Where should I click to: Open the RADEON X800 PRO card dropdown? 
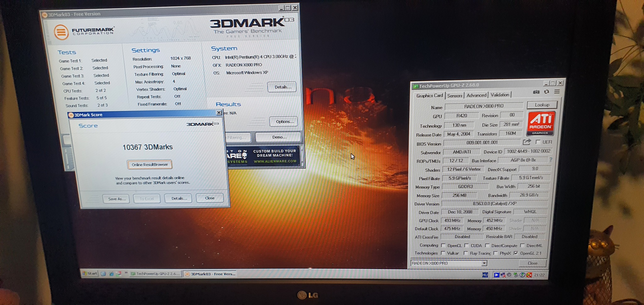tap(484, 263)
